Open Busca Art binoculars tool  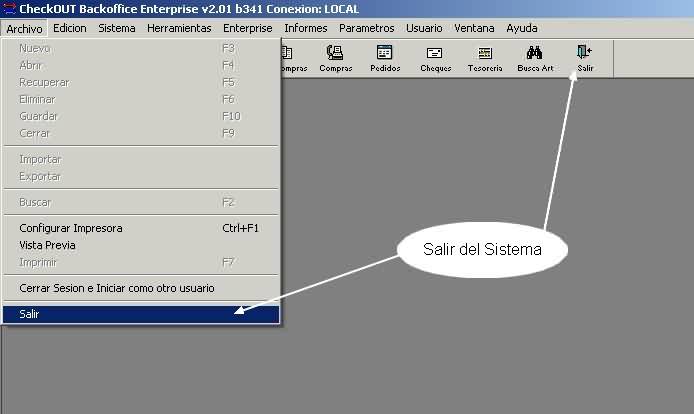tap(535, 58)
